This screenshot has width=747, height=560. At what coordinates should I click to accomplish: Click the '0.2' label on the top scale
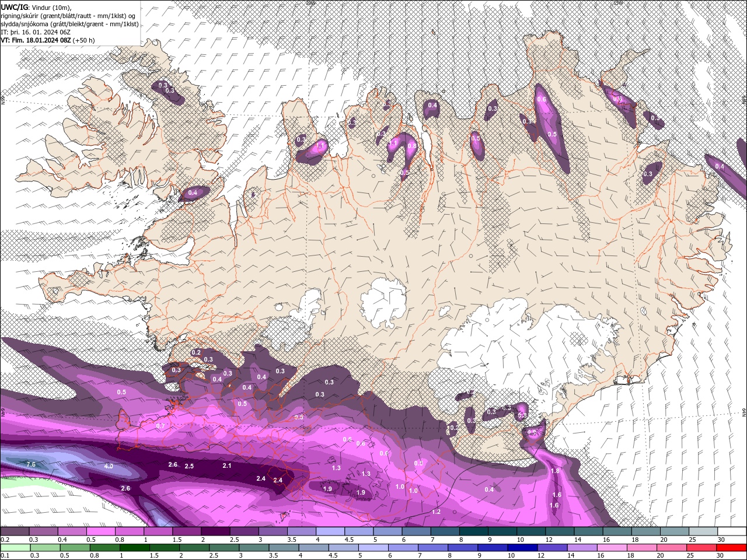pos(5,540)
